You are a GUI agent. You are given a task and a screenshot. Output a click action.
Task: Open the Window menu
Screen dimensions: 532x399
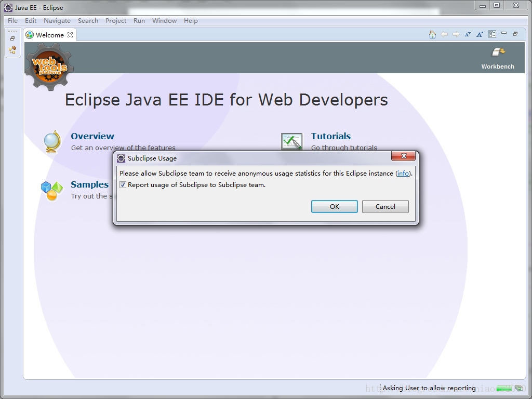pyautogui.click(x=164, y=21)
